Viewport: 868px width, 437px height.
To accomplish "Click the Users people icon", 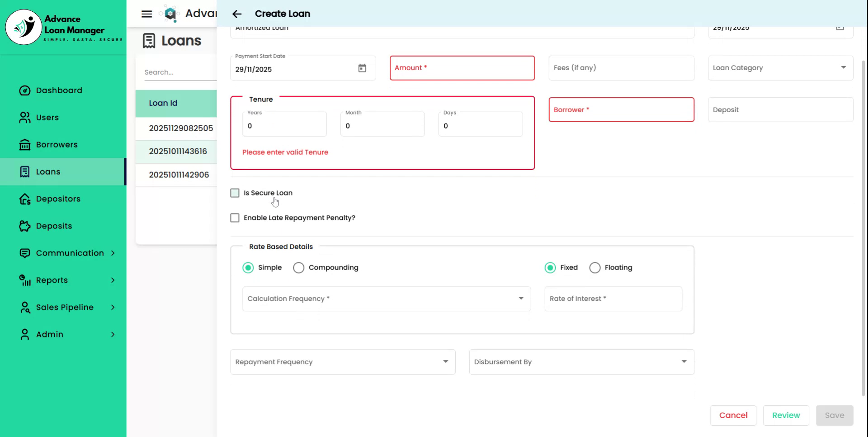I will pos(24,118).
